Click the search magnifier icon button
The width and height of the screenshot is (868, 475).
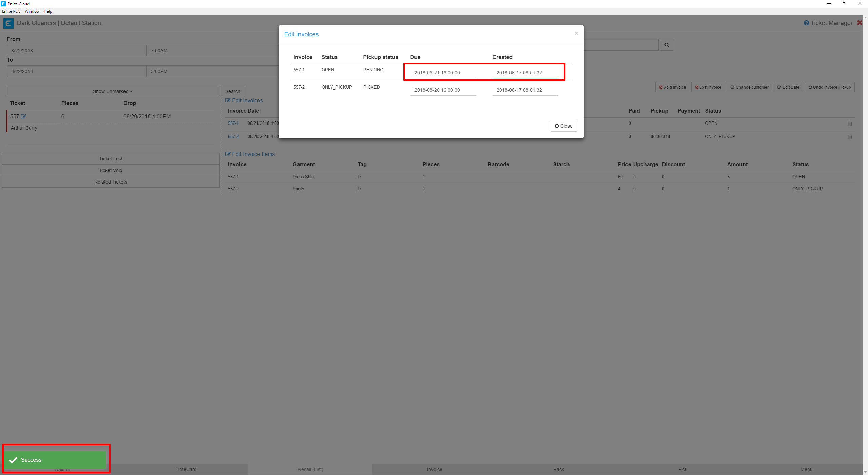[x=667, y=45]
